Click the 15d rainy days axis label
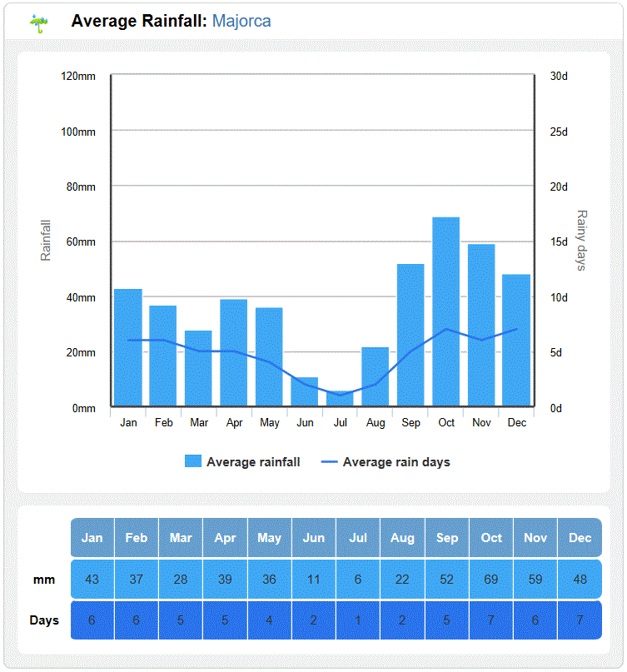The height and width of the screenshot is (672, 627). click(559, 241)
